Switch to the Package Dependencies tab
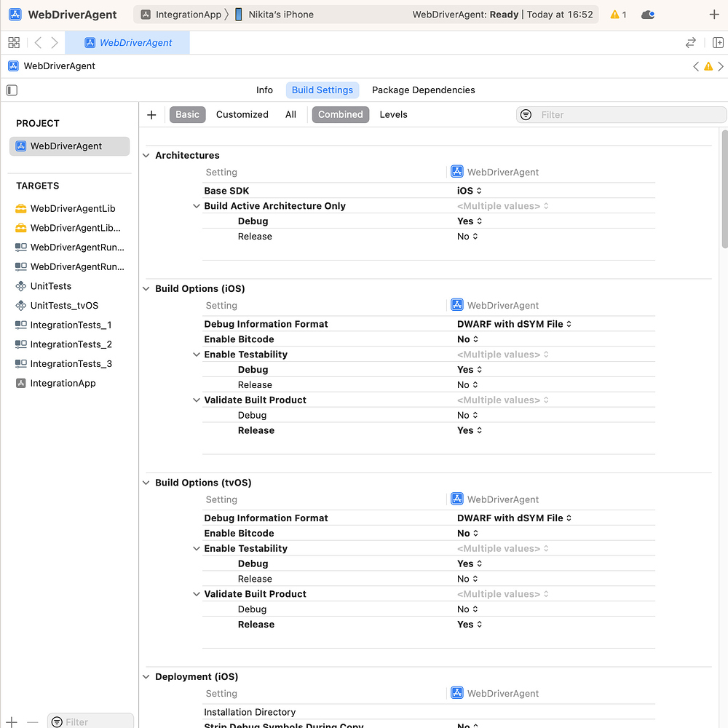The height and width of the screenshot is (728, 728). coord(422,90)
